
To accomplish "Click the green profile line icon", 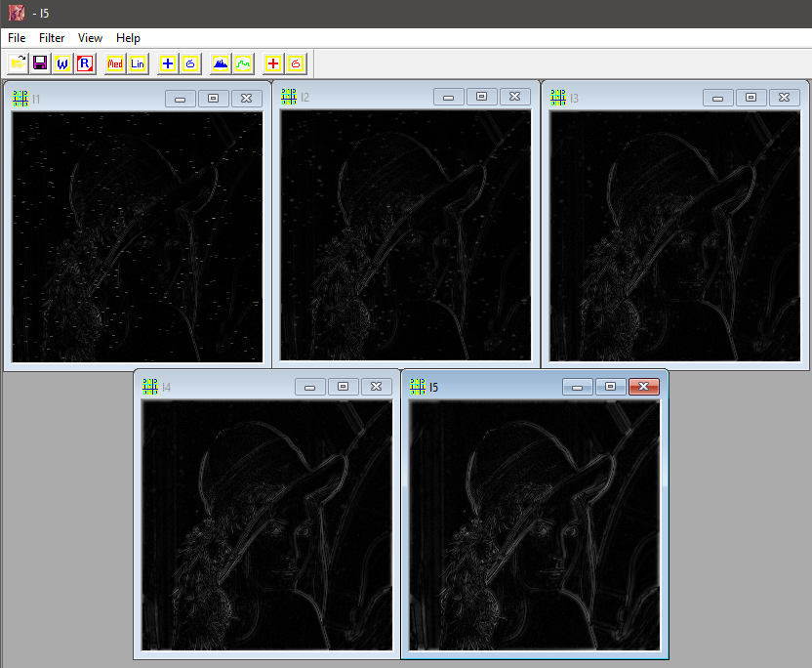I will click(243, 63).
